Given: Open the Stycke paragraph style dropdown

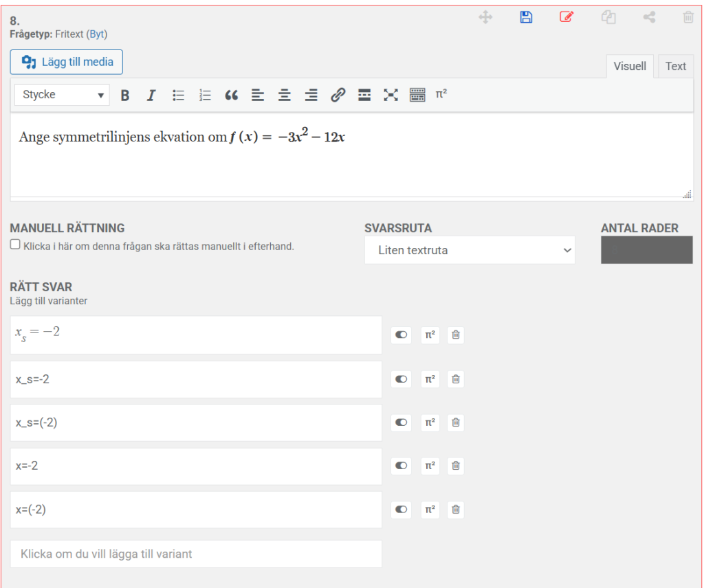Looking at the screenshot, I should coord(62,95).
